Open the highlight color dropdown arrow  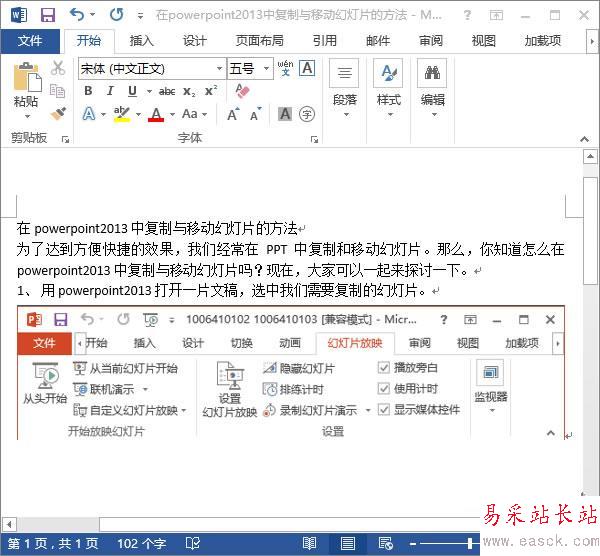point(139,114)
